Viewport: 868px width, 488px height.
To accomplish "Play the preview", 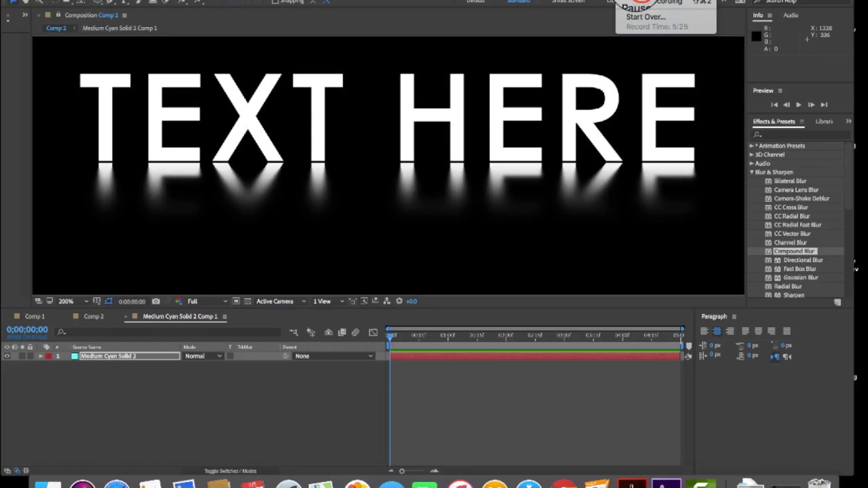I will (x=798, y=104).
